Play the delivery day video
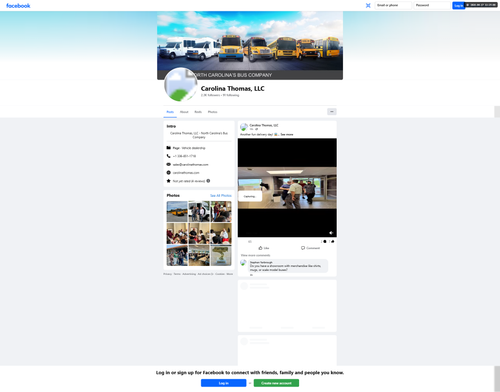 287,188
